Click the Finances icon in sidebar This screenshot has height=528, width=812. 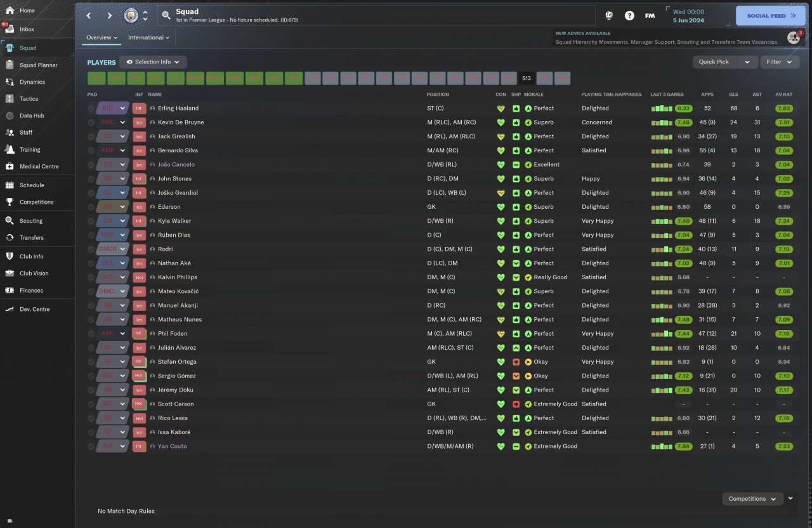pos(10,290)
